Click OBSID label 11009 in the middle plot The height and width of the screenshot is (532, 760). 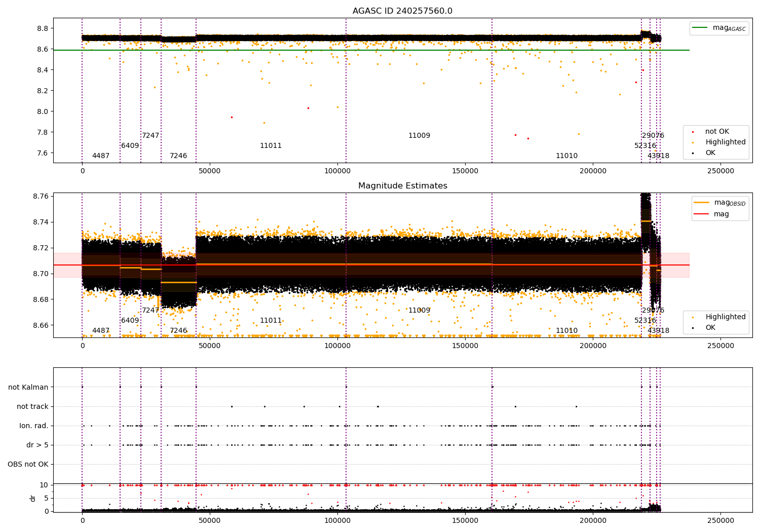point(419,310)
